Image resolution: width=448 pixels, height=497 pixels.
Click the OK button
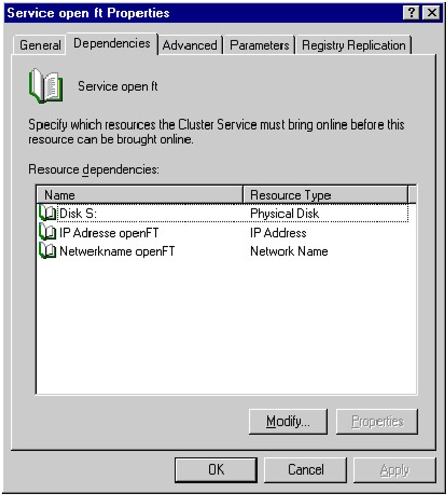pos(216,470)
